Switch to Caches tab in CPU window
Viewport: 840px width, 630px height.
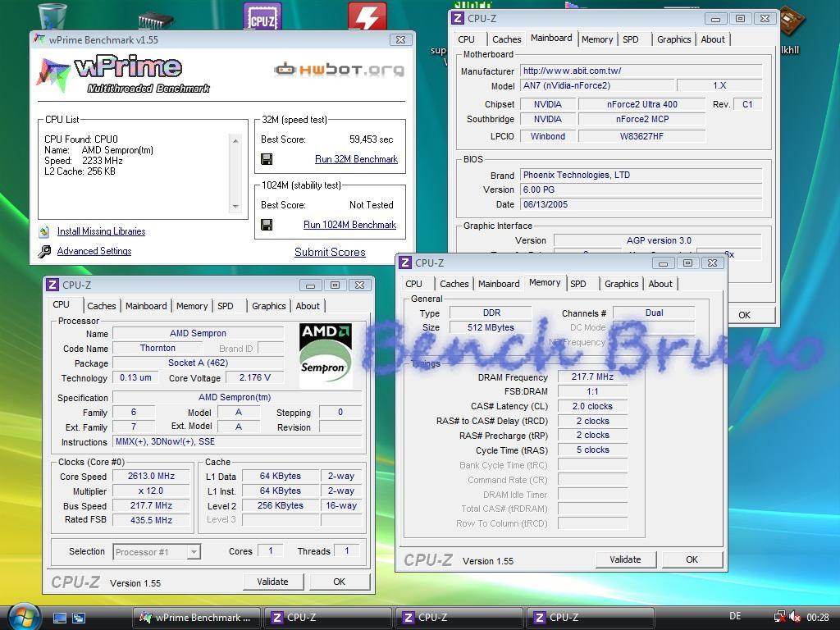pyautogui.click(x=101, y=306)
